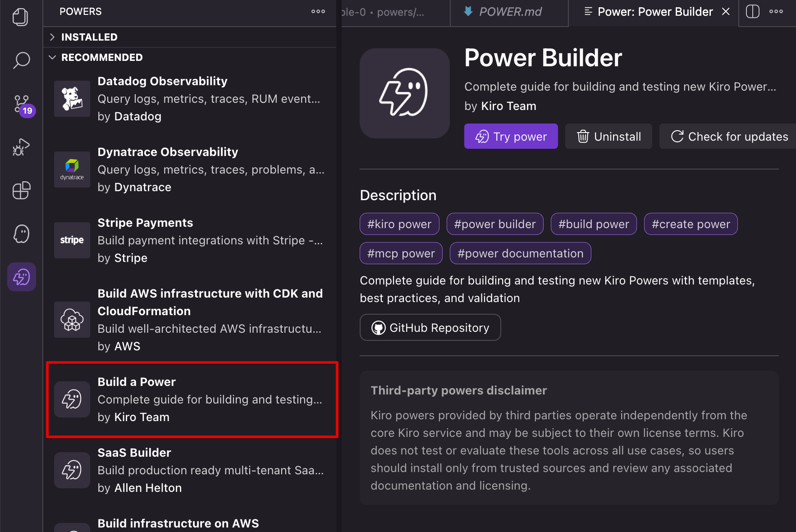Viewport: 796px width, 532px height.
Task: Expand the INSTALLED section
Action: 190,37
